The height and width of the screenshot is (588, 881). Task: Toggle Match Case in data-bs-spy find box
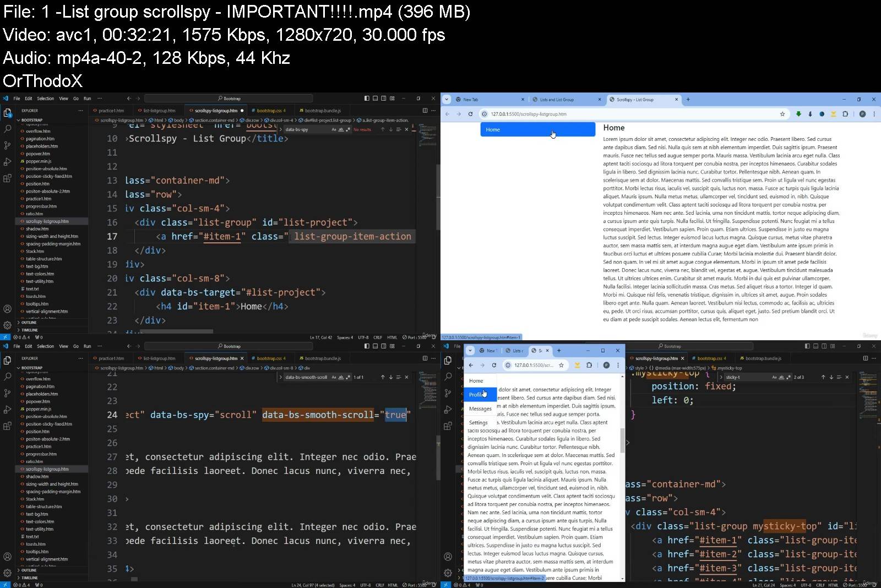(334, 129)
